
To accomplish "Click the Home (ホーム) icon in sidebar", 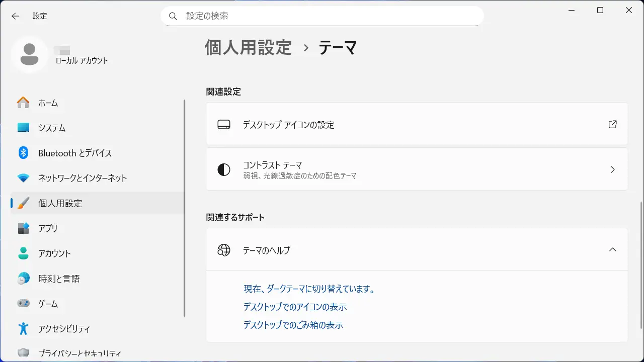I will pyautogui.click(x=23, y=103).
